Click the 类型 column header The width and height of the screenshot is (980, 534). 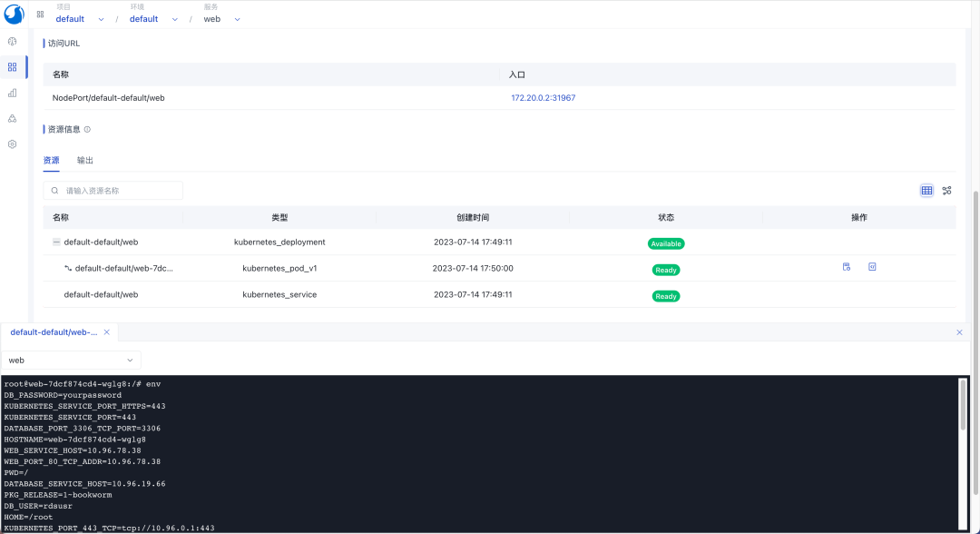pos(279,218)
